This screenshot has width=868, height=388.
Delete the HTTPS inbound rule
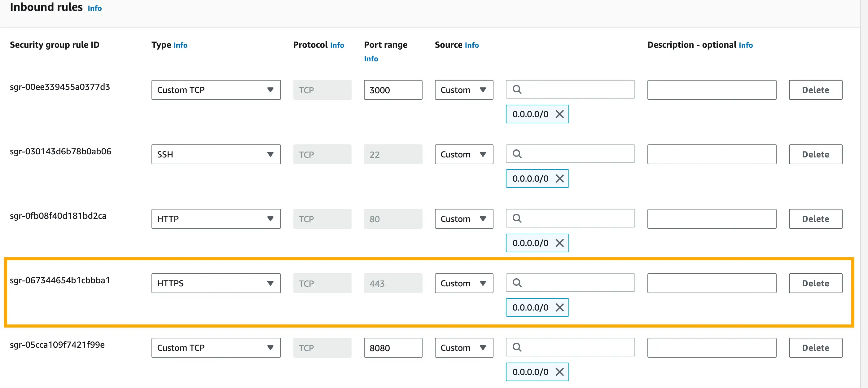point(815,283)
